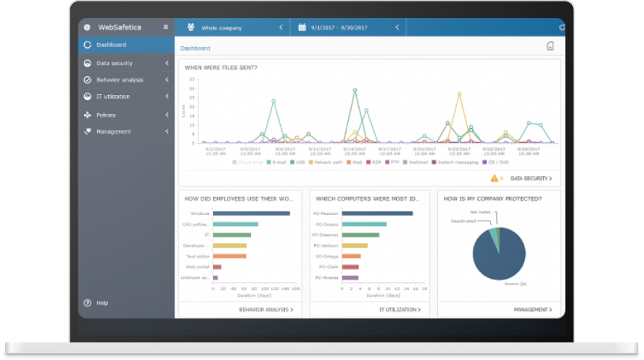Click the hamburger menu icon beside WebSafetica
The width and height of the screenshot is (644, 360).
[165, 27]
